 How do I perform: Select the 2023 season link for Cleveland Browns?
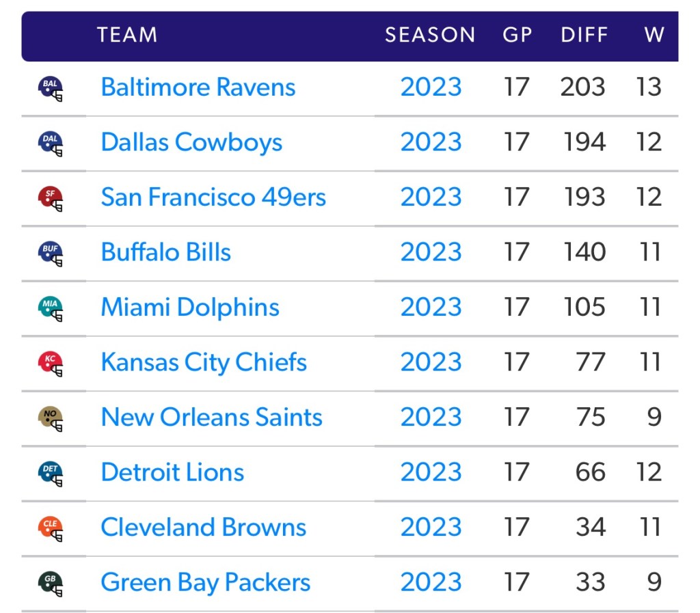(431, 528)
